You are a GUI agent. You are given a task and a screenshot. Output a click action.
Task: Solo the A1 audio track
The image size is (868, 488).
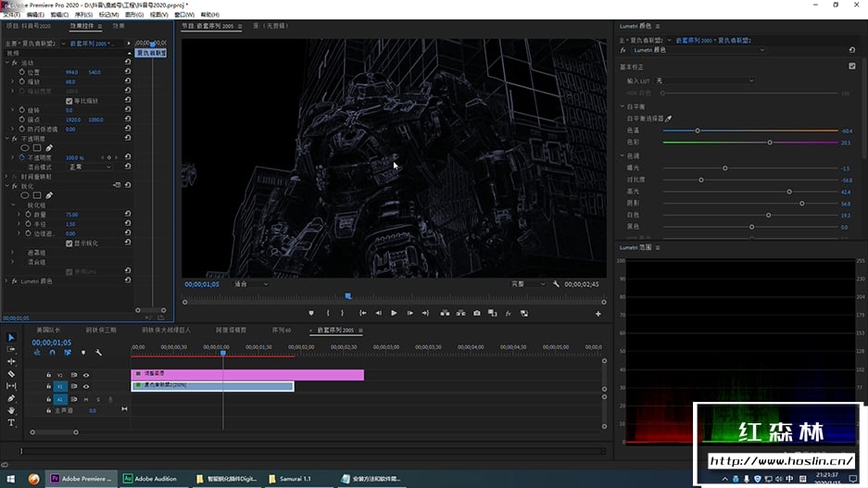[x=98, y=399]
